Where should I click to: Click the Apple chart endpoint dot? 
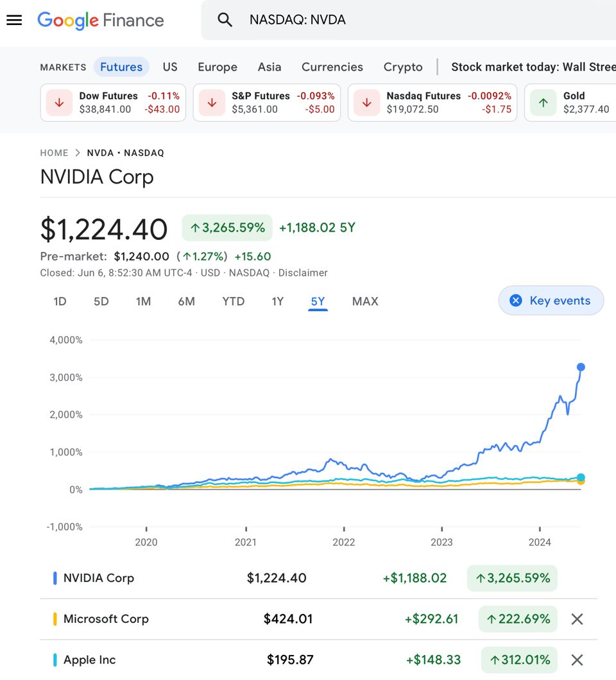pyautogui.click(x=581, y=477)
